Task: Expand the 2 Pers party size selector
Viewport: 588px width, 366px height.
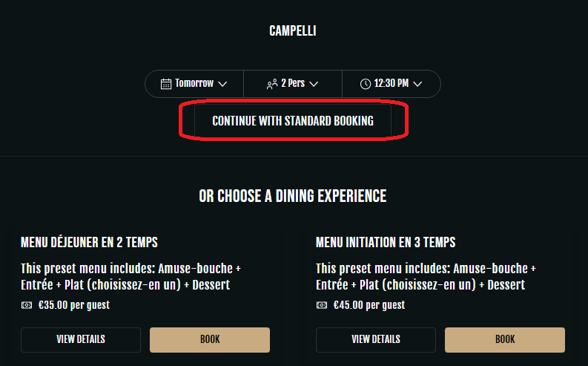Action: (x=293, y=83)
